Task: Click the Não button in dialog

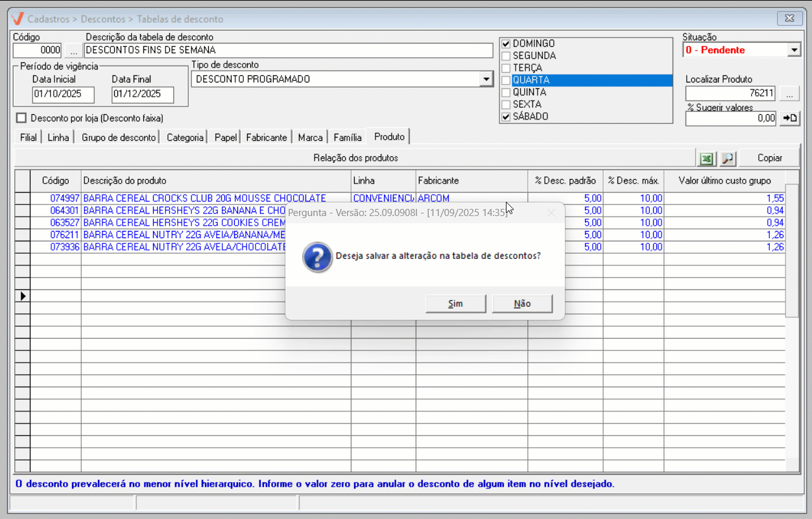Action: click(x=522, y=304)
